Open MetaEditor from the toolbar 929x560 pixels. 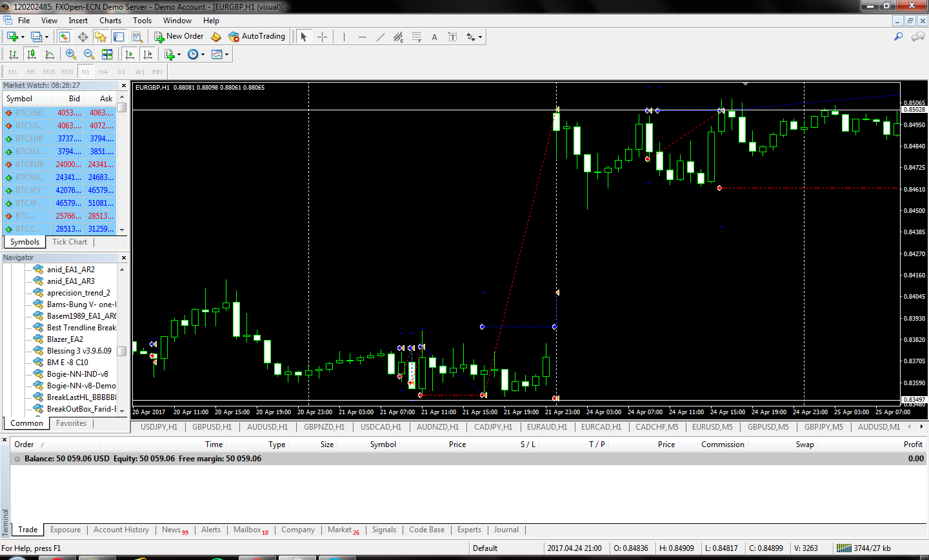pos(217,37)
